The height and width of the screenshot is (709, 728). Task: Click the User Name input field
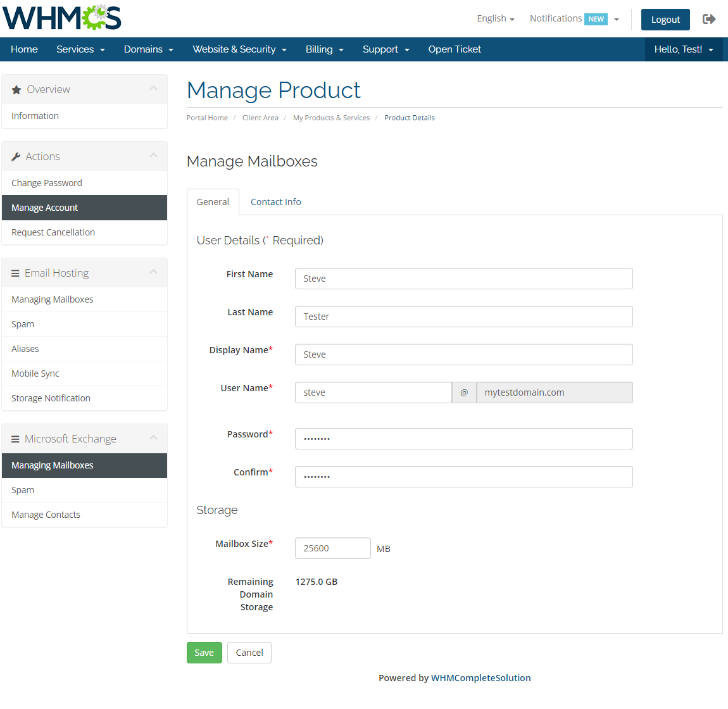(x=373, y=393)
